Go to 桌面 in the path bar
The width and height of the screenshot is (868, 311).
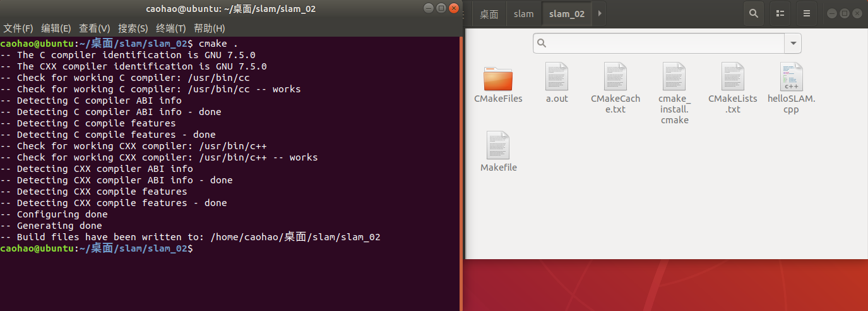pyautogui.click(x=489, y=13)
